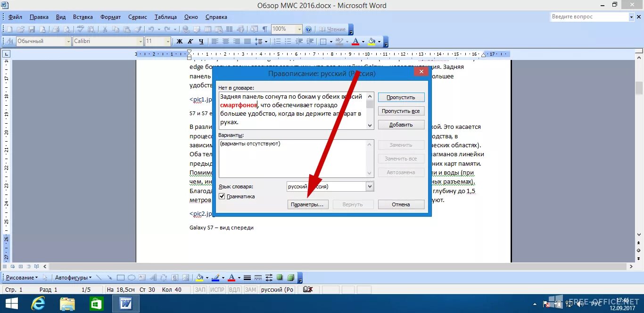This screenshot has width=644, height=313.
Task: Click the Cut scissors icon
Action: pyautogui.click(x=105, y=29)
